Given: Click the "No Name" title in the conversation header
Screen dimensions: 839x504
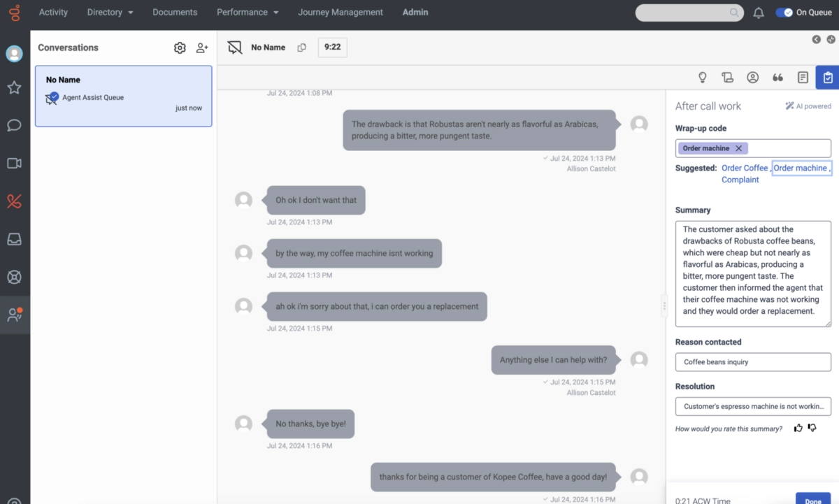Looking at the screenshot, I should (x=268, y=48).
